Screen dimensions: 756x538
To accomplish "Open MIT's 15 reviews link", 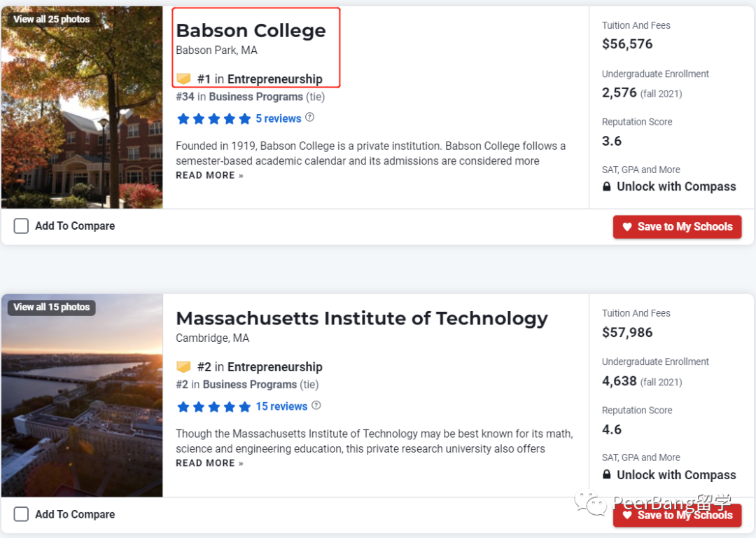I will pos(281,406).
